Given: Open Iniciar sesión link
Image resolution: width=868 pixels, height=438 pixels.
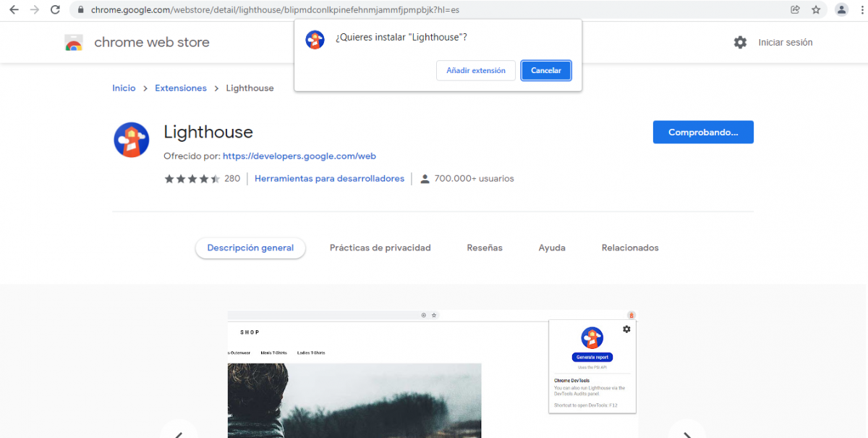Looking at the screenshot, I should click(x=785, y=43).
